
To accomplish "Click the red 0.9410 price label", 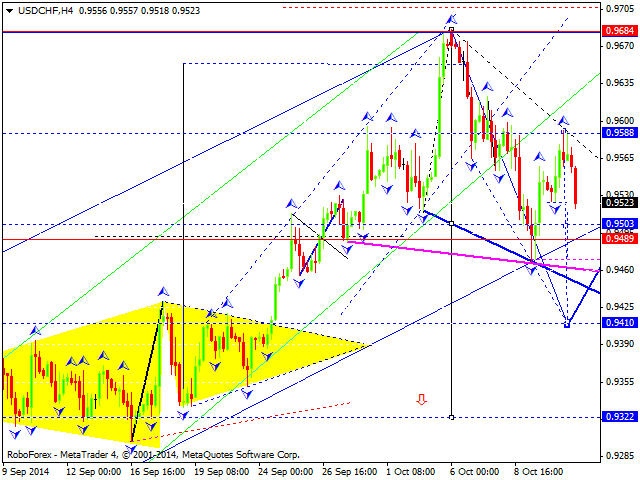I will [620, 323].
